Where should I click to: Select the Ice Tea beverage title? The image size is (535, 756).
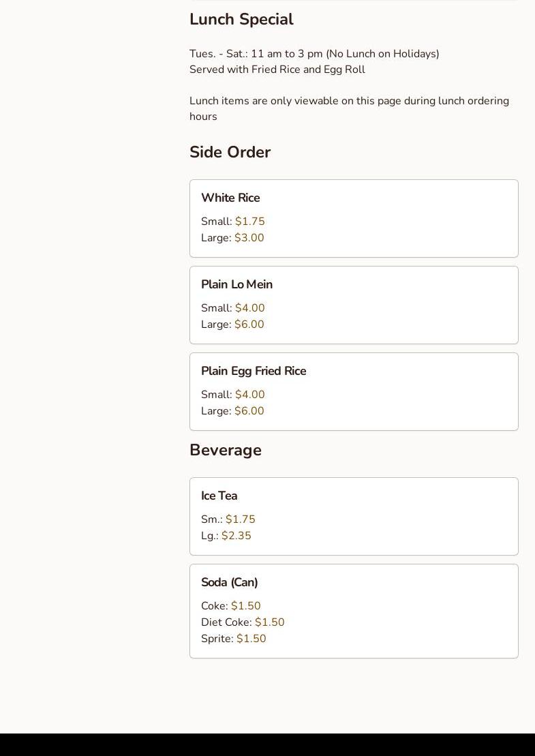coord(219,496)
